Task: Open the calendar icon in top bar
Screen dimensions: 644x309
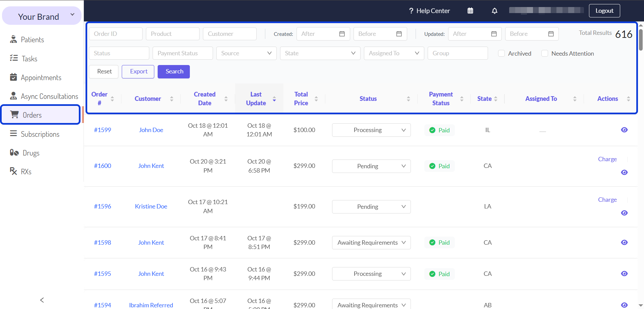Action: pyautogui.click(x=470, y=11)
